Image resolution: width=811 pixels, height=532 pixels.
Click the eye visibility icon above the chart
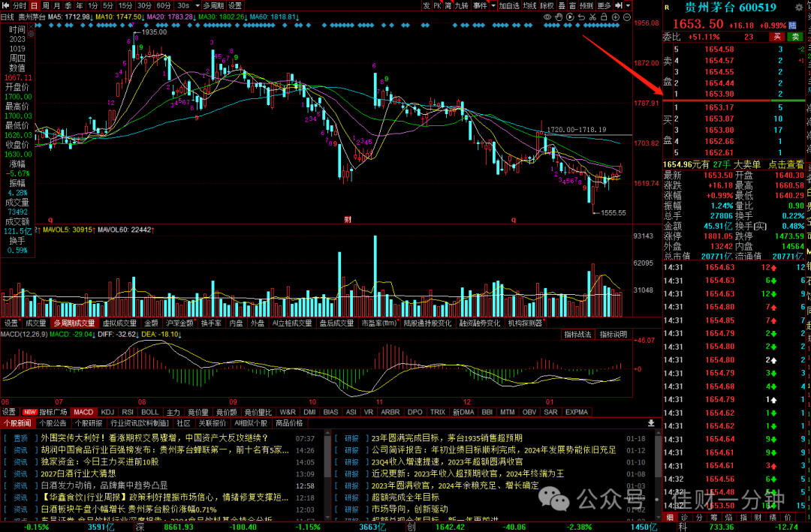547,17
